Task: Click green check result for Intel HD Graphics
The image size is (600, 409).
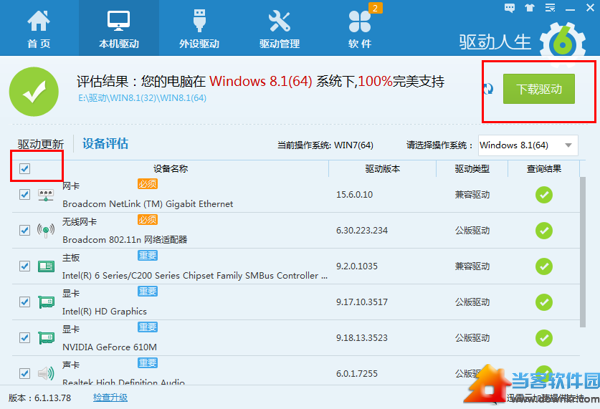Action: [544, 302]
